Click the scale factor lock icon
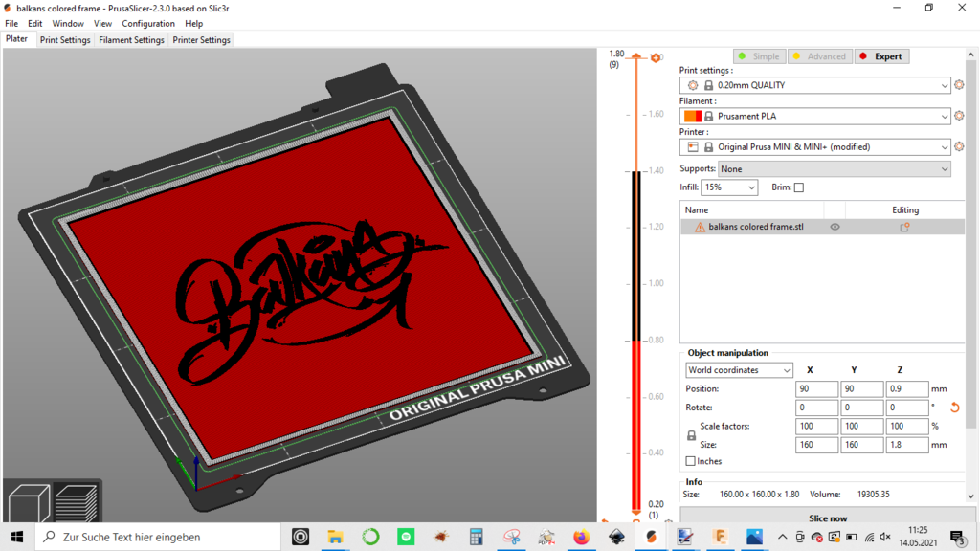 click(691, 435)
